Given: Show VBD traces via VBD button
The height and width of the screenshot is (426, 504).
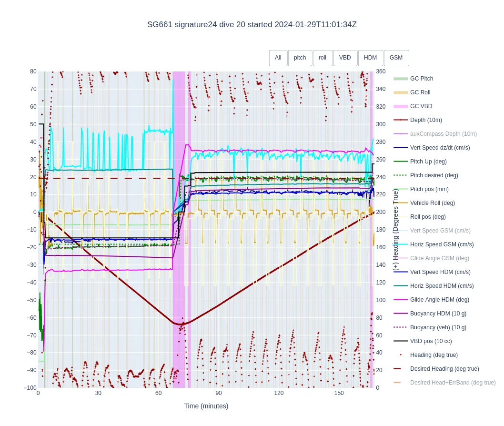Looking at the screenshot, I should (x=345, y=58).
